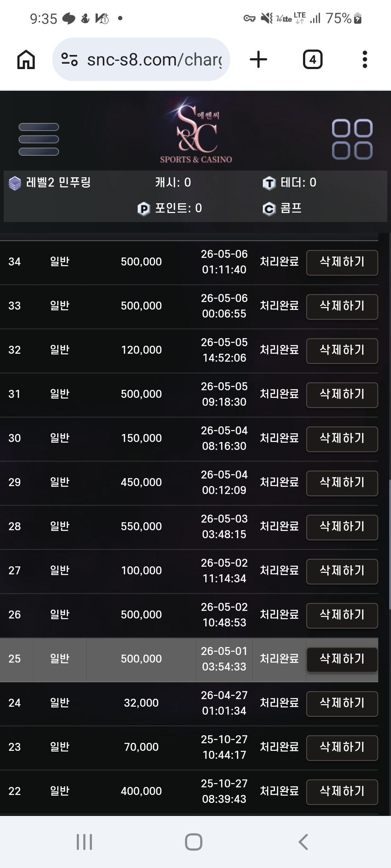Open the four-square grid menu icon
Image resolution: width=391 pixels, height=868 pixels.
tap(352, 139)
